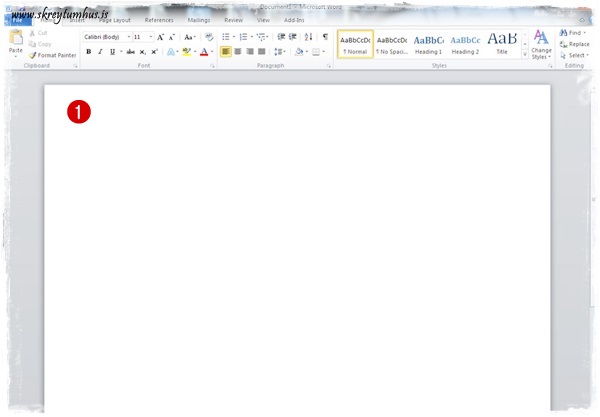Click the Sort icon
Screen dimensions: 600x417
(308, 37)
